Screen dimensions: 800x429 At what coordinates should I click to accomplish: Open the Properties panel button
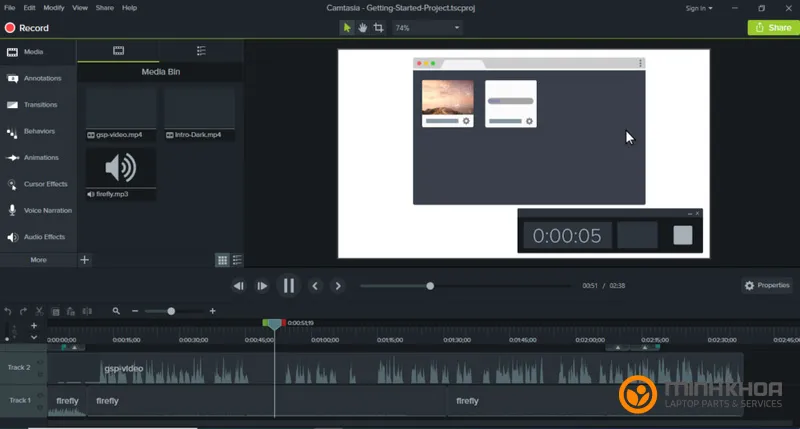pos(767,285)
